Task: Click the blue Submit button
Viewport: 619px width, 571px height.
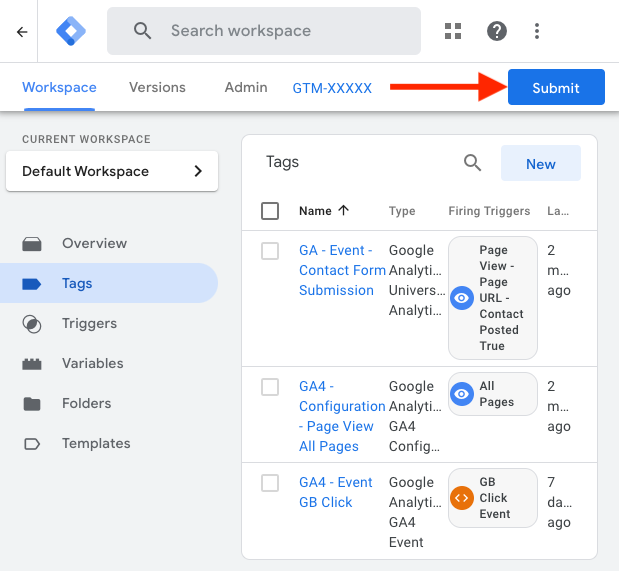Action: (556, 87)
